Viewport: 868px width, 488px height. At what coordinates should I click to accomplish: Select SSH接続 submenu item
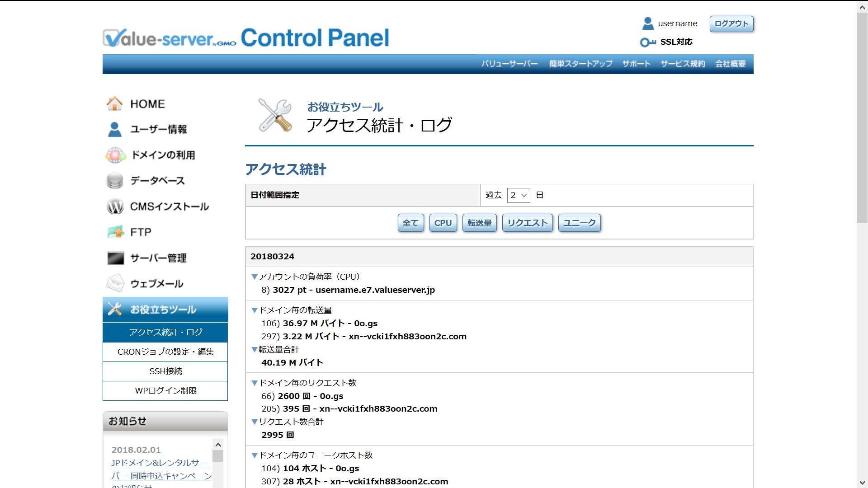click(x=165, y=371)
